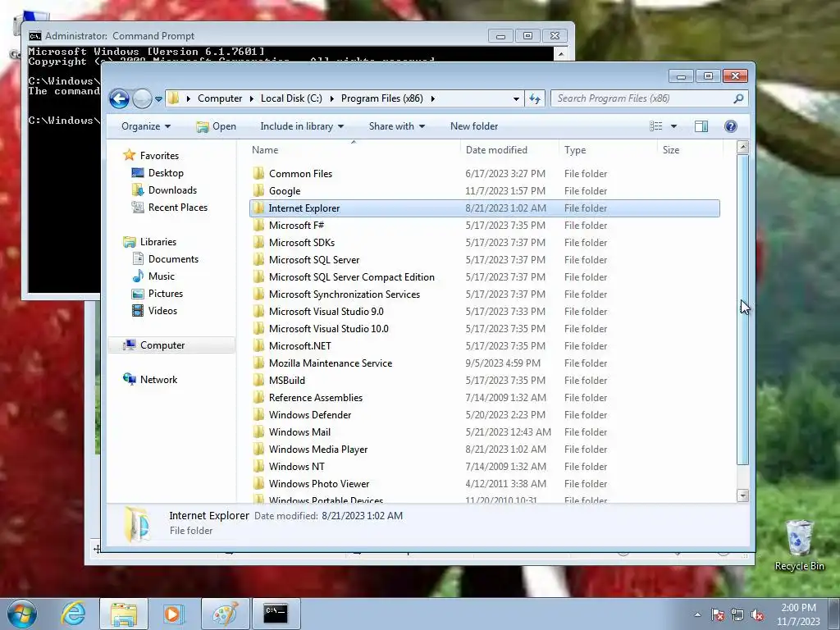Screen dimensions: 840x630
Task: Select the Mozilla Maintenance Service folder icon
Action: (x=258, y=363)
